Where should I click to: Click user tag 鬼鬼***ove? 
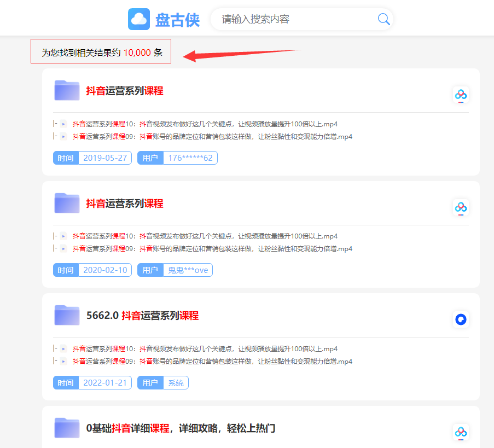[175, 270]
